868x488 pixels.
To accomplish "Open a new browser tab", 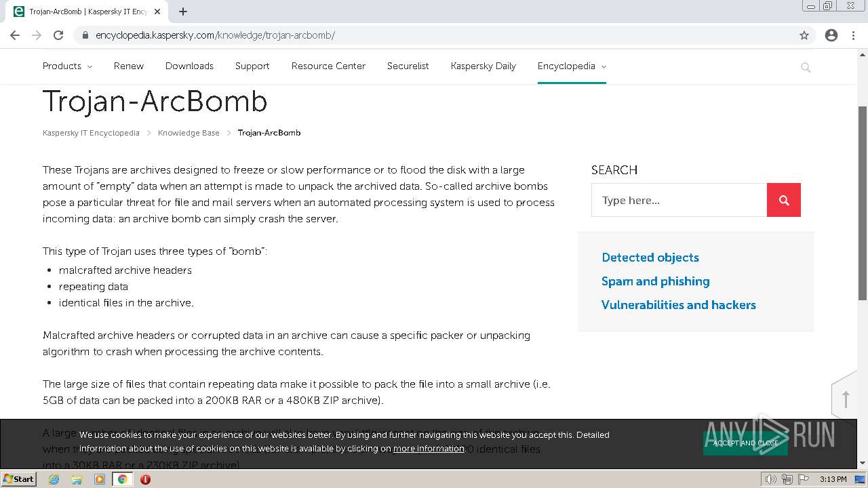I will (x=183, y=12).
